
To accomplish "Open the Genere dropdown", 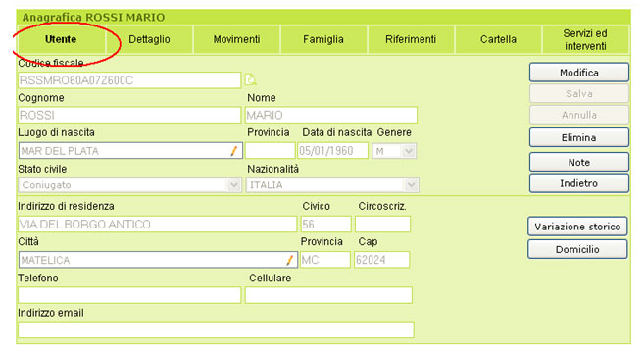I will [408, 151].
